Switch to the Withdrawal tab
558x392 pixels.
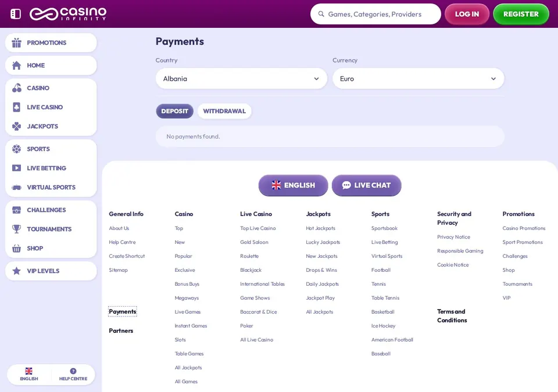click(224, 111)
